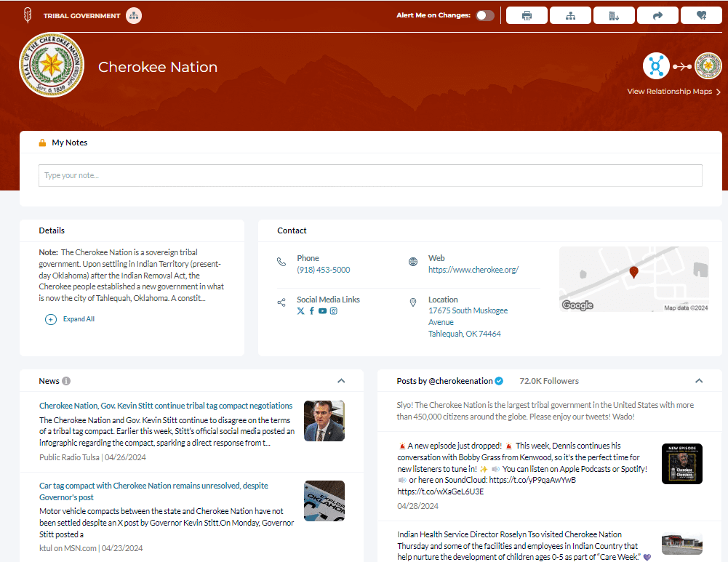Click the 72.0K Followers count
Viewport: 728px width, 562px height.
549,381
